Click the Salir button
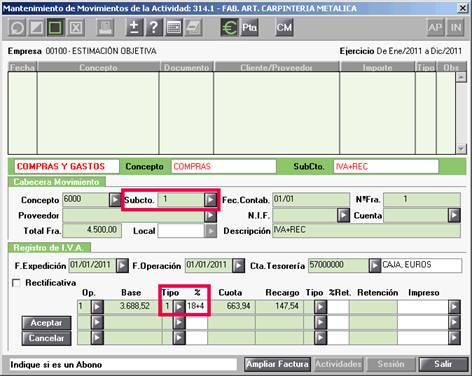The height and width of the screenshot is (376, 472). coord(443,364)
